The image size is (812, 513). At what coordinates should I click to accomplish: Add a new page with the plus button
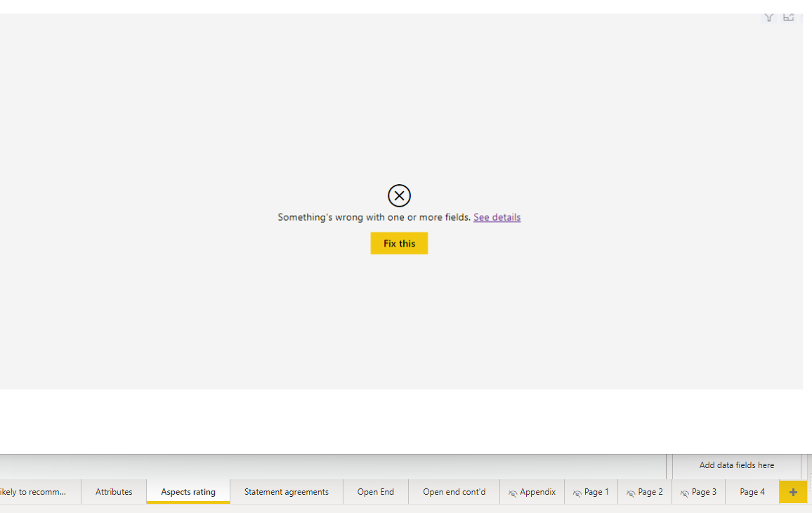click(793, 492)
